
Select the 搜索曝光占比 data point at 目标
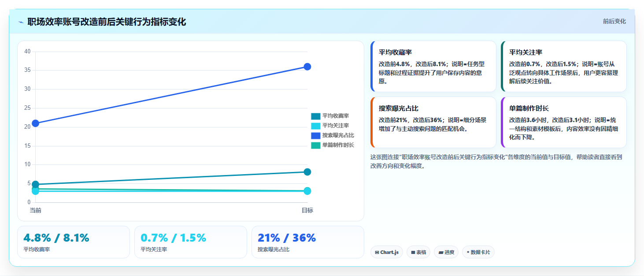click(307, 67)
